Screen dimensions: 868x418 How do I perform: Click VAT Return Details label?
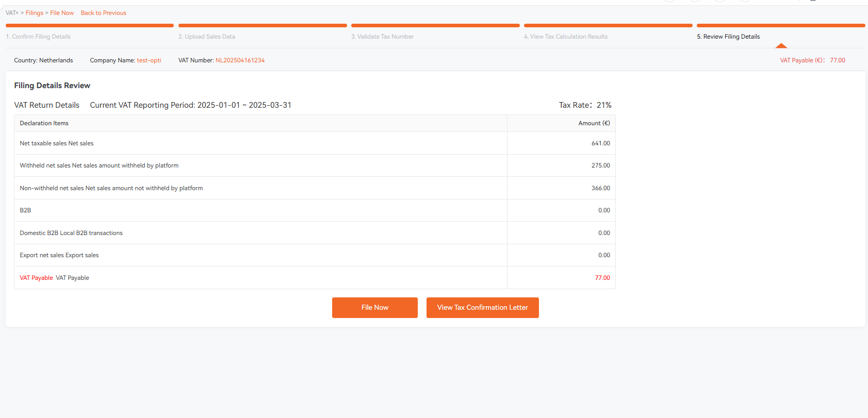[47, 105]
